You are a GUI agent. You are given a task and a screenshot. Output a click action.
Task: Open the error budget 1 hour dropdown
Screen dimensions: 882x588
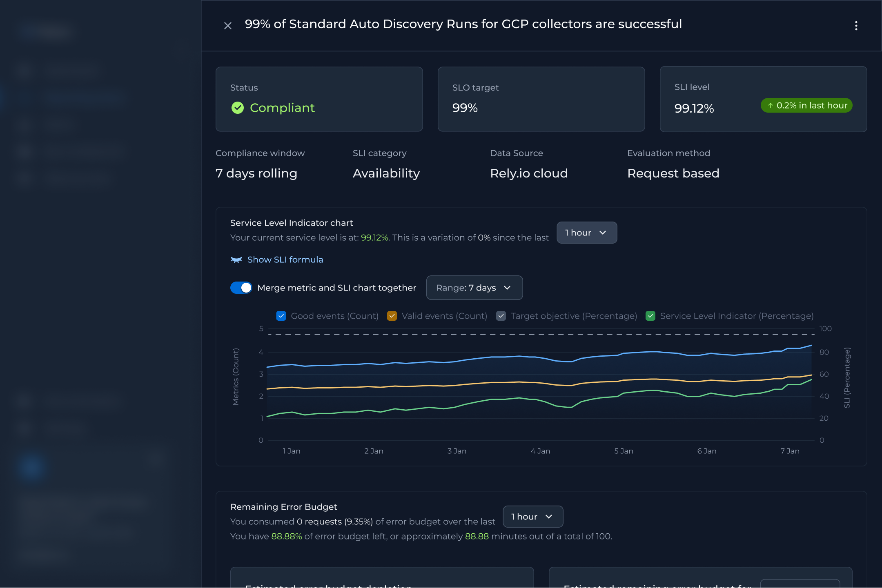click(x=532, y=517)
